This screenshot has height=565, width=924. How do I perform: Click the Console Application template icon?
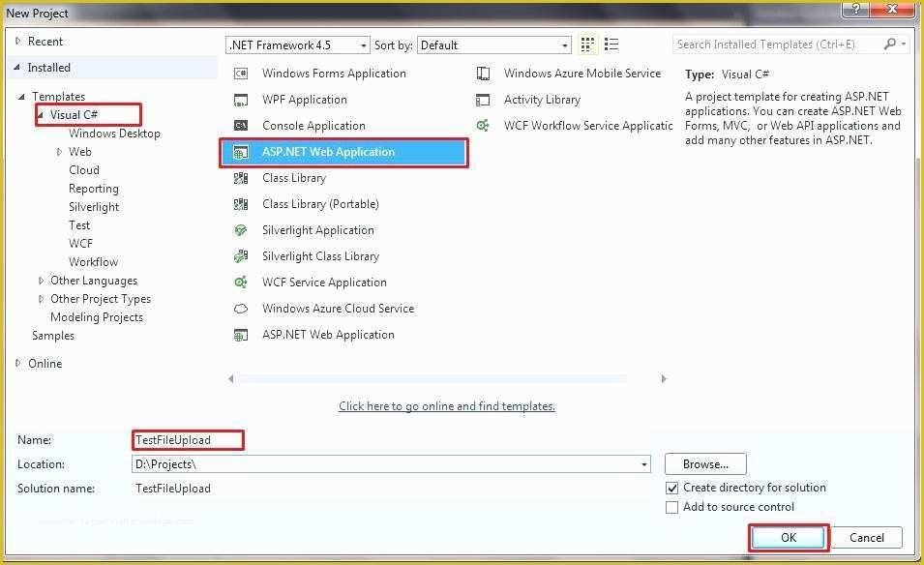[240, 126]
